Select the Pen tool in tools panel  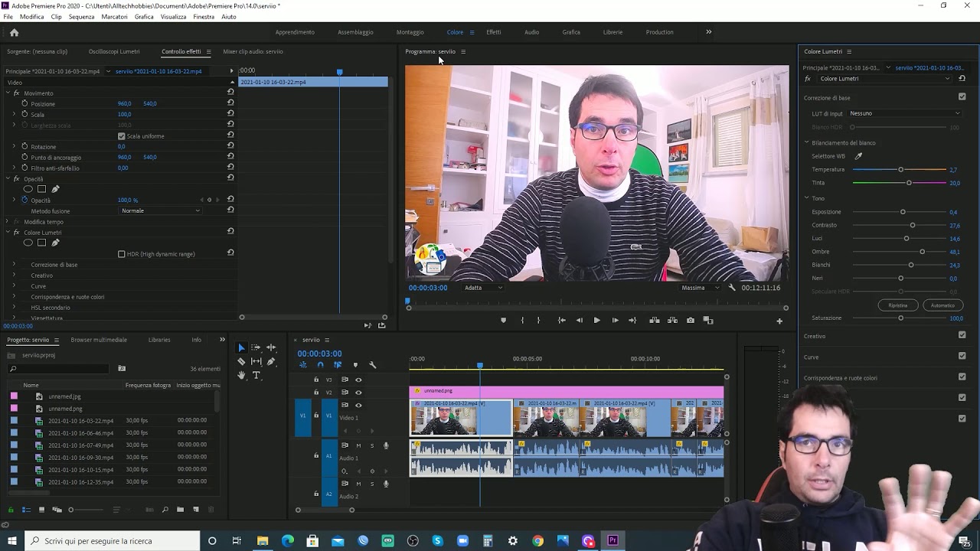[270, 361]
